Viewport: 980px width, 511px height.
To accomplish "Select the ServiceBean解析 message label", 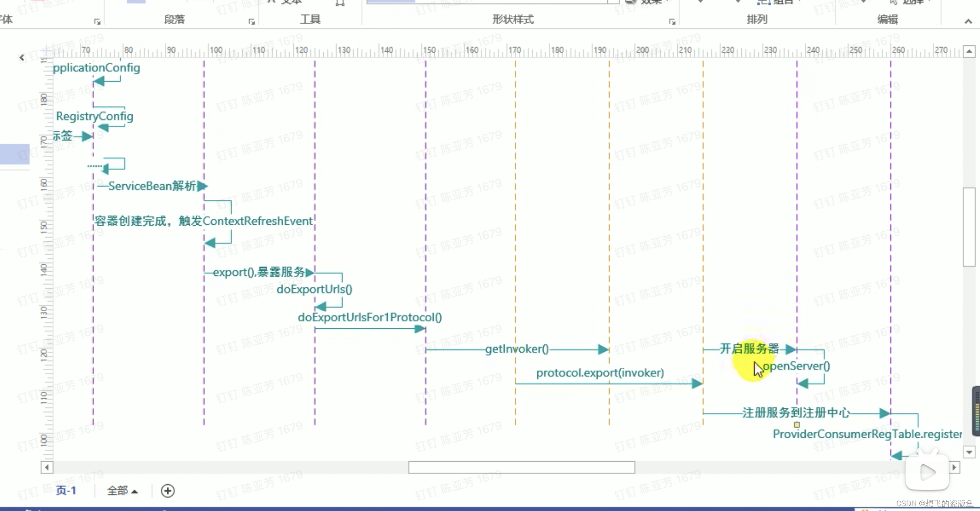I will (x=152, y=186).
